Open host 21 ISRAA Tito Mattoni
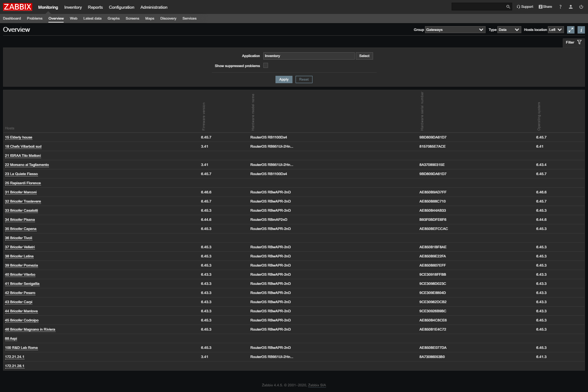This screenshot has width=588, height=392. pos(23,155)
